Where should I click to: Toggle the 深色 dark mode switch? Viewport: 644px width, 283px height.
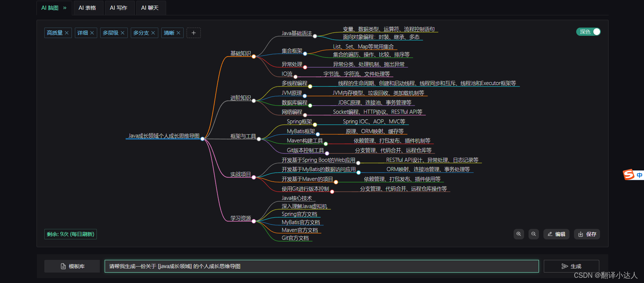click(x=589, y=32)
